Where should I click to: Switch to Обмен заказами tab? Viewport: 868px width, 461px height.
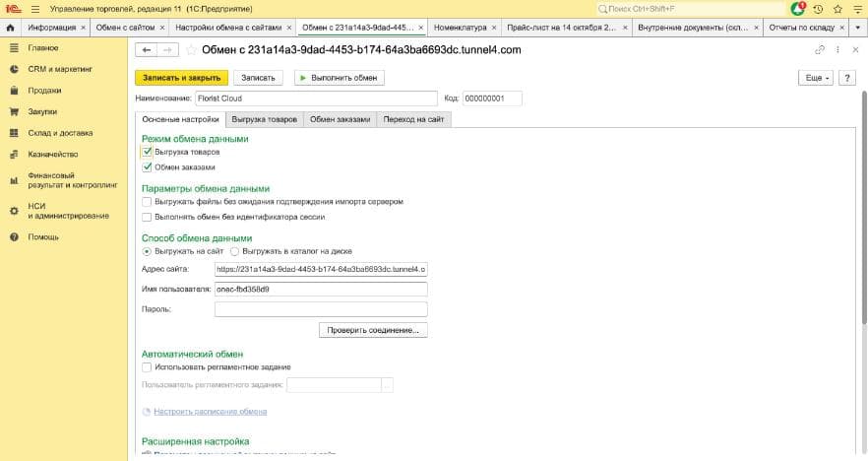click(x=340, y=119)
